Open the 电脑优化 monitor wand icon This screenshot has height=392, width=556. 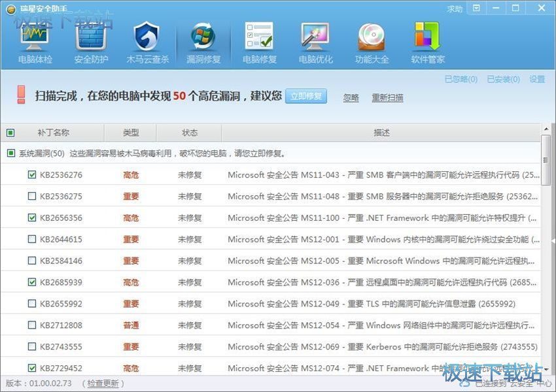315,43
